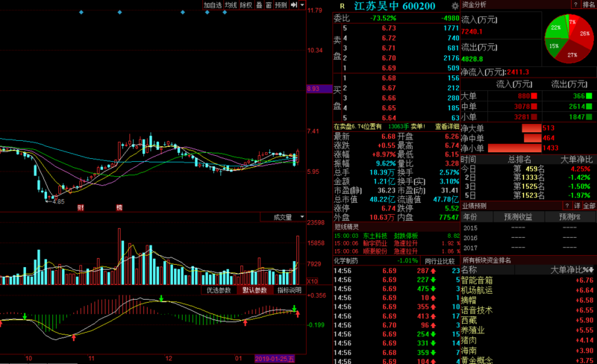
Task: Click the 净小单 1433 bar
Action: click(514, 148)
